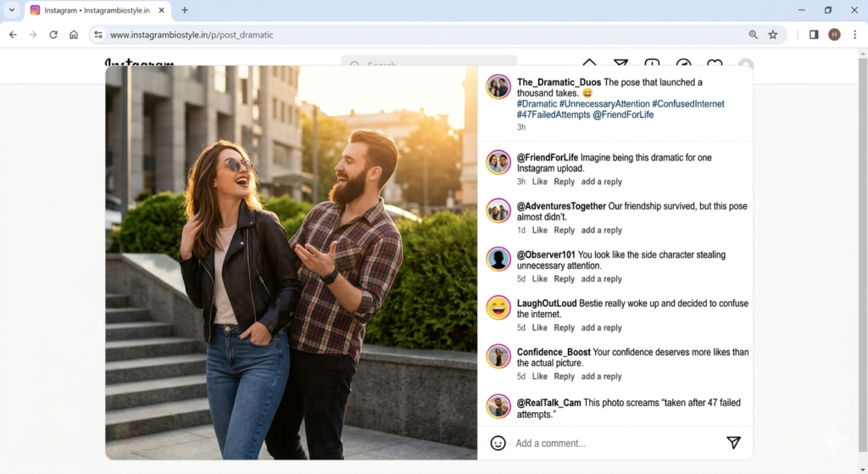Image resolution: width=868 pixels, height=474 pixels.
Task: Reload the page with the refresh icon
Action: tap(53, 34)
